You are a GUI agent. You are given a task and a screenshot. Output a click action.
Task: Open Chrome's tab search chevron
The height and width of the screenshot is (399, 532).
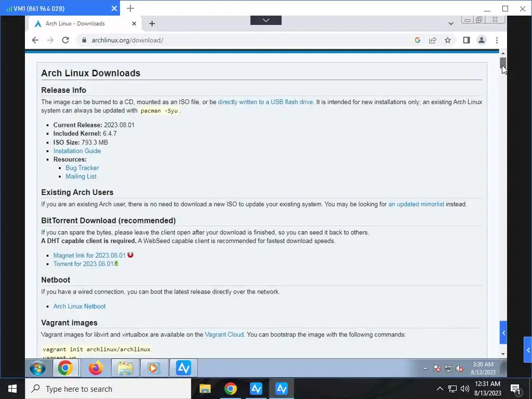(451, 23)
